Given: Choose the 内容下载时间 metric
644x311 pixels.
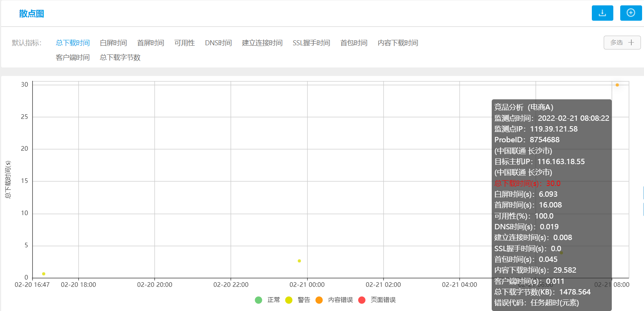Looking at the screenshot, I should click(398, 43).
